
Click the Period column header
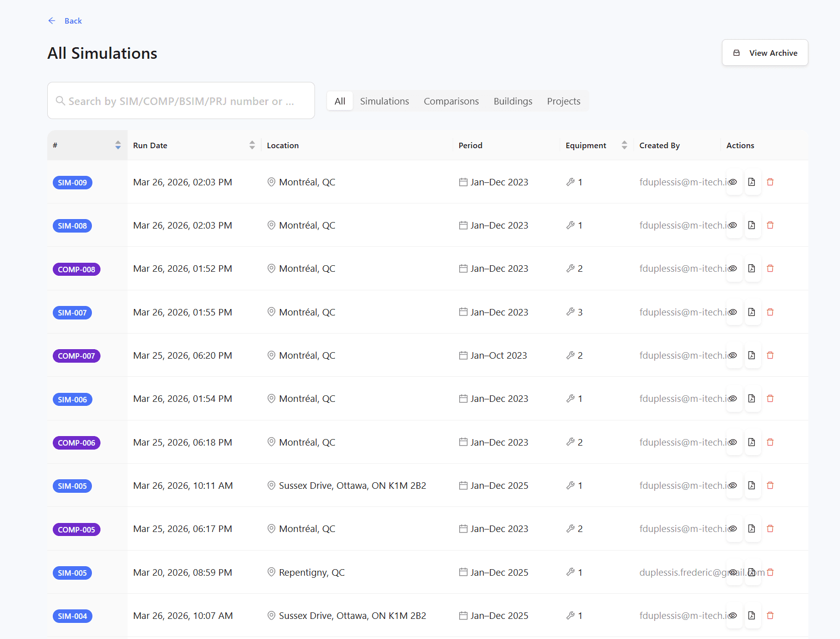[x=470, y=145]
